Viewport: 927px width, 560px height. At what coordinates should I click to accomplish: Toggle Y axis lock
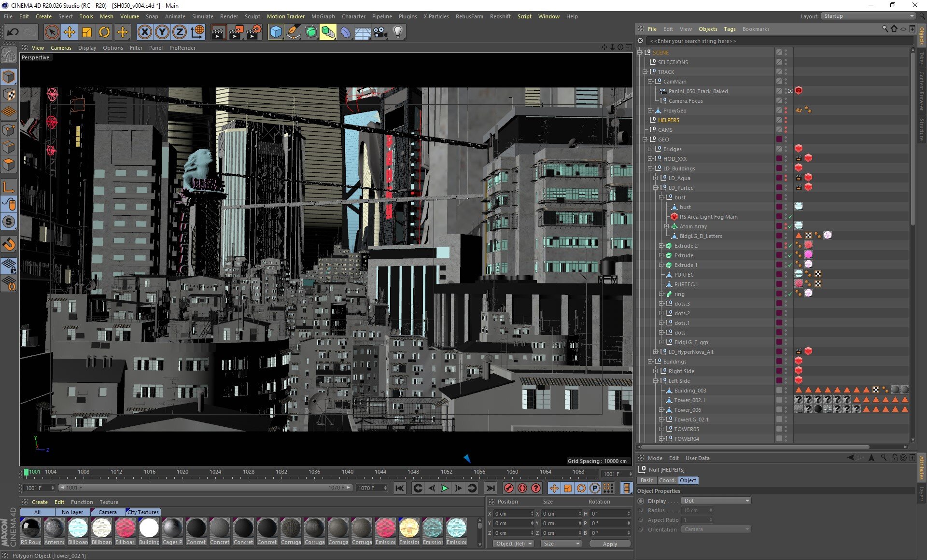[162, 32]
